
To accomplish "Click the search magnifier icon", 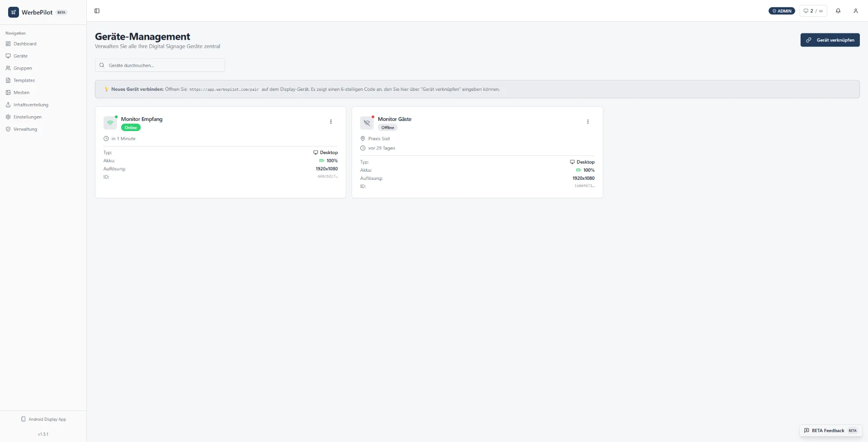I will 102,65.
